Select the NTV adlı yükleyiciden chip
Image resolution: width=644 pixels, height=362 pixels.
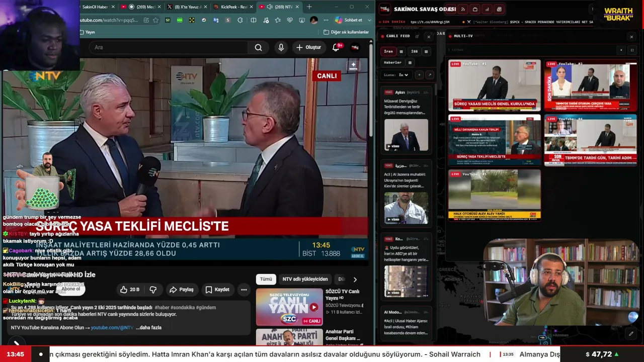[x=305, y=280]
